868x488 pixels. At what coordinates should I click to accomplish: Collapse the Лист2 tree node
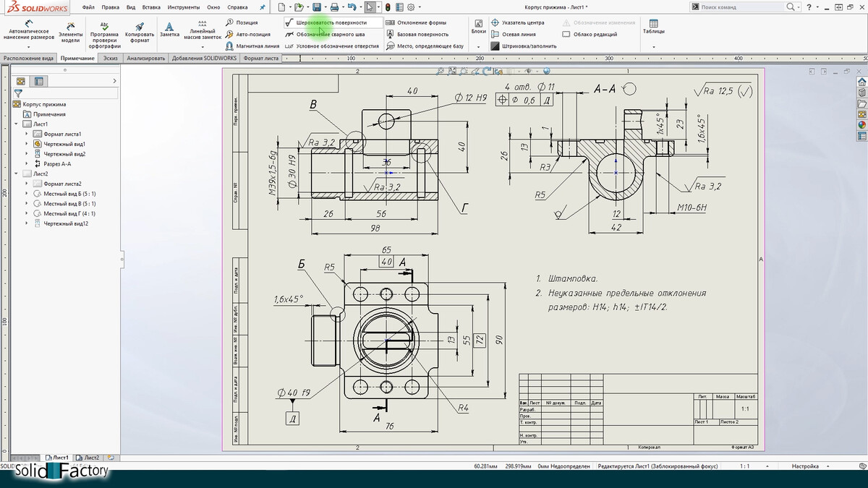pyautogui.click(x=17, y=174)
